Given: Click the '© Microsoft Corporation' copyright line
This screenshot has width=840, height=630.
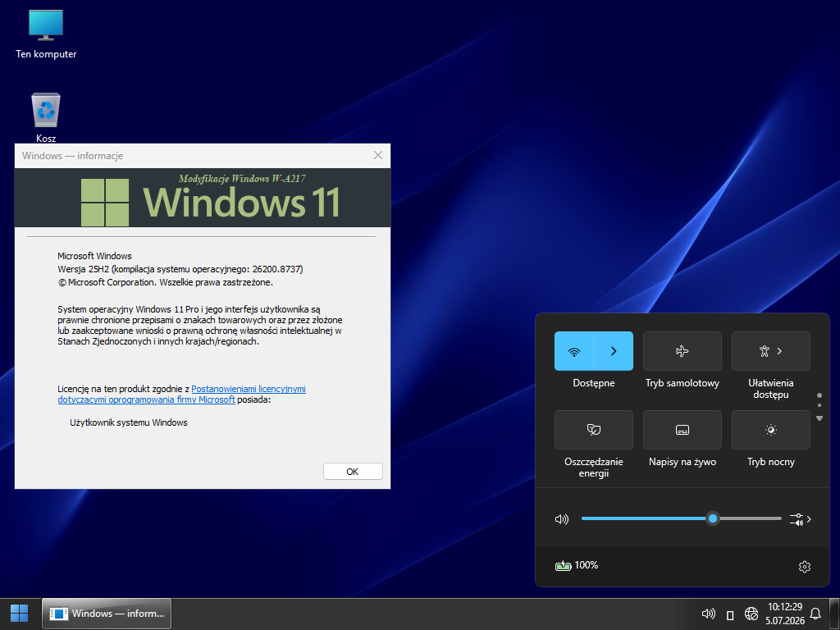Looking at the screenshot, I should (x=165, y=282).
